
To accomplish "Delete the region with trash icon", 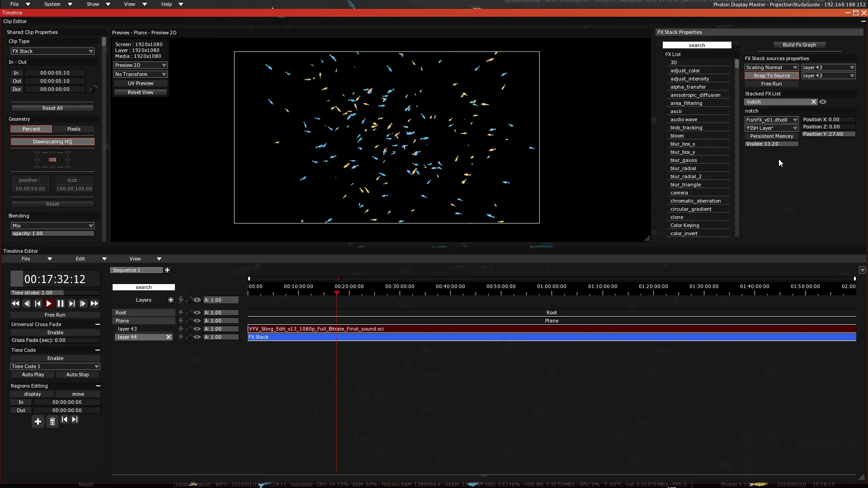I will pyautogui.click(x=52, y=422).
